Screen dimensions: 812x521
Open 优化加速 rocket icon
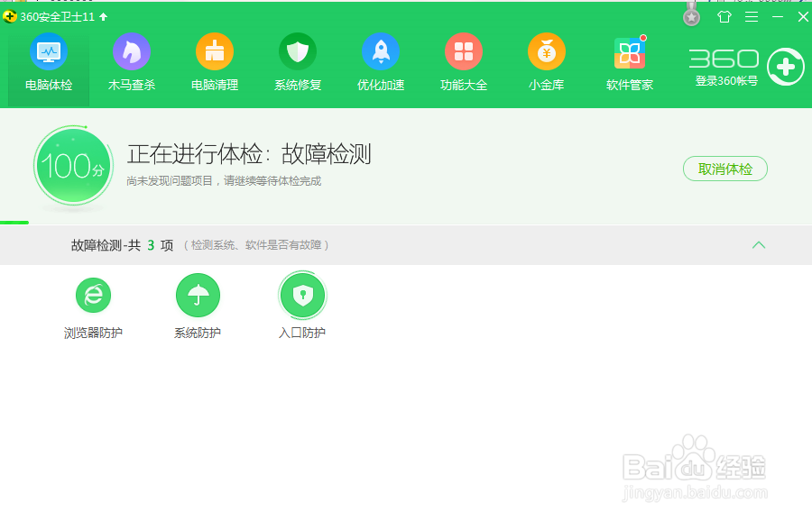point(381,51)
